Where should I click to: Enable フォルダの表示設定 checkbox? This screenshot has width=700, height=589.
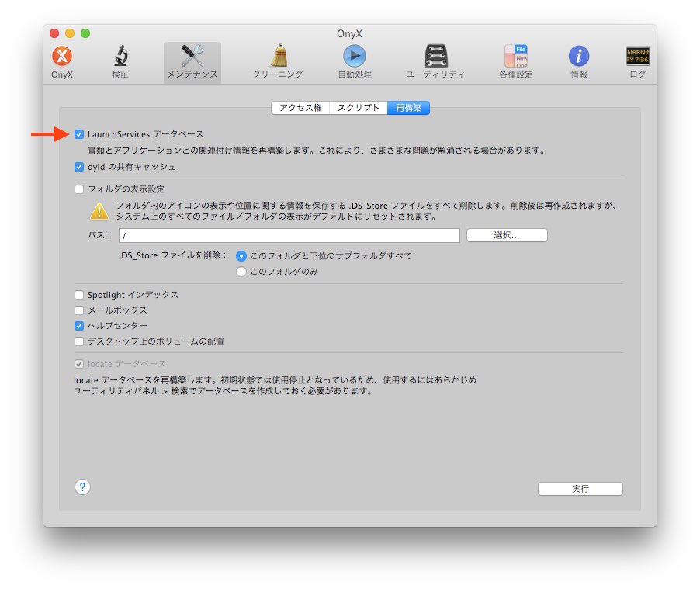(79, 189)
